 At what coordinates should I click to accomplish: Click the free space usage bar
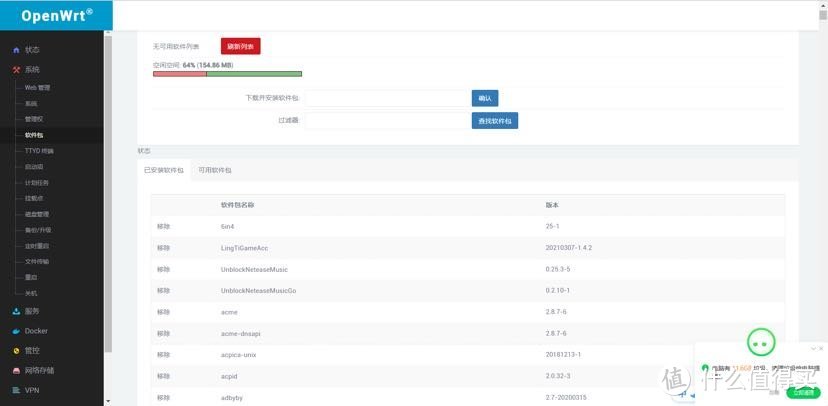point(227,74)
